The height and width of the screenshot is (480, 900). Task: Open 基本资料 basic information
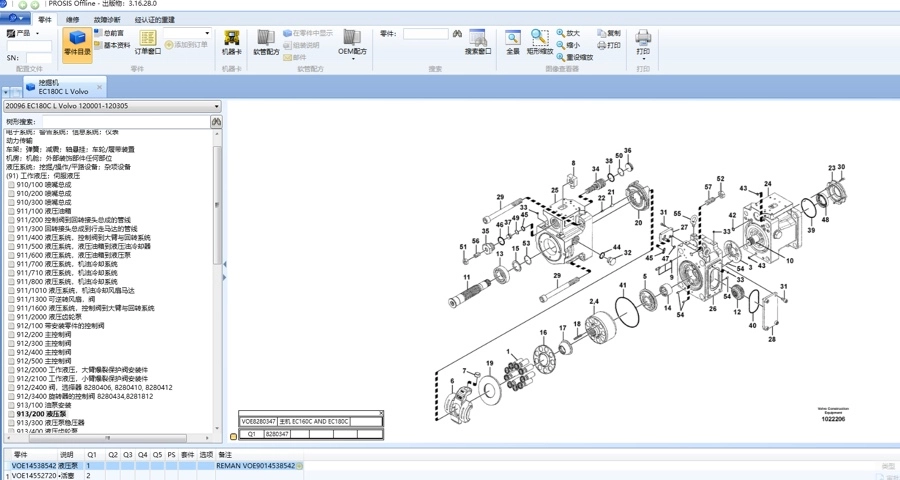point(112,45)
